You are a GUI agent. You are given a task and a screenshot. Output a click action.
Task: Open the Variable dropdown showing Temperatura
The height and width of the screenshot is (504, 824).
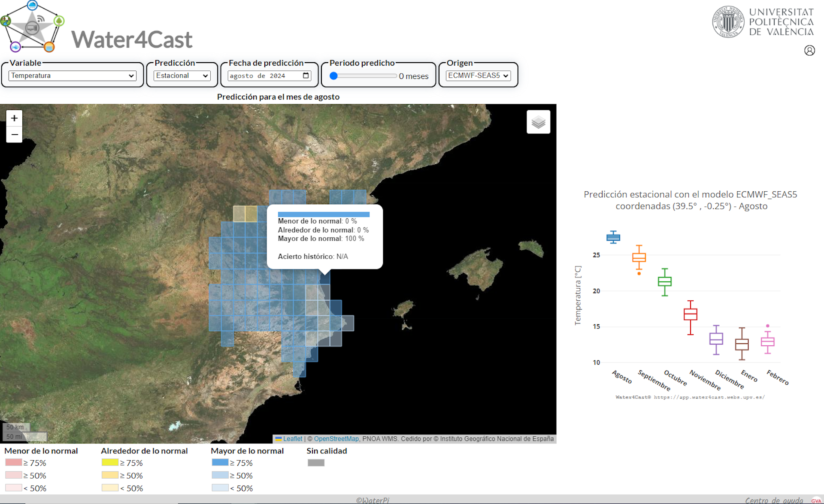pyautogui.click(x=72, y=76)
